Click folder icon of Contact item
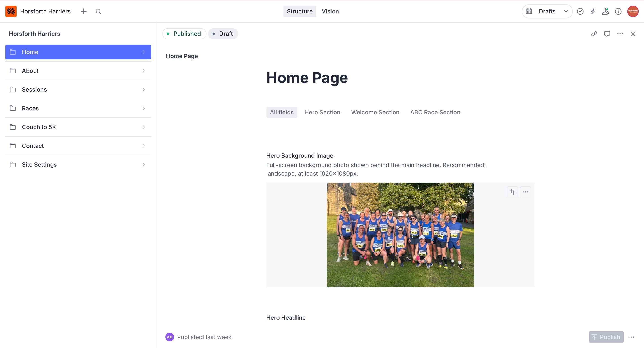This screenshot has width=644, height=348. pyautogui.click(x=13, y=146)
